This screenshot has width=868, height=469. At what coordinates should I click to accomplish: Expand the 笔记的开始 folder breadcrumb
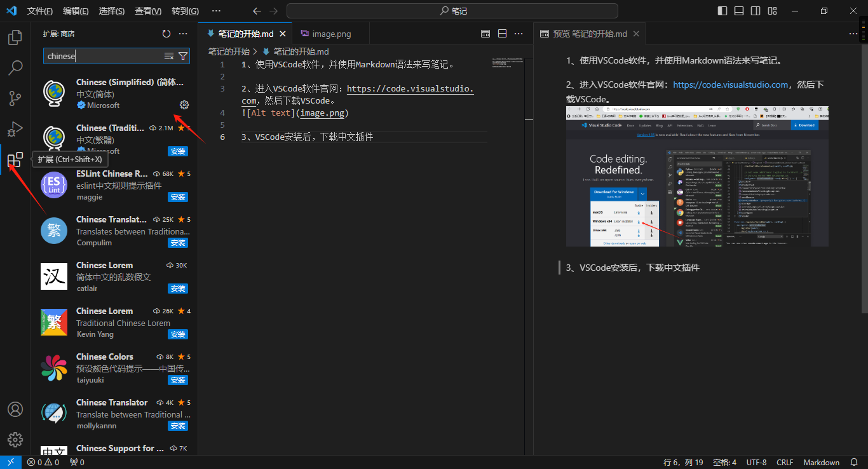229,51
